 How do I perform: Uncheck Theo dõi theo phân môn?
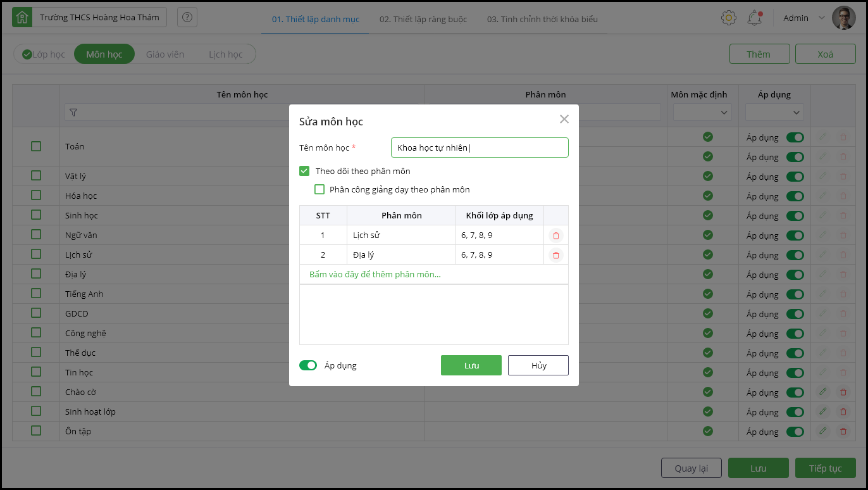(x=304, y=171)
